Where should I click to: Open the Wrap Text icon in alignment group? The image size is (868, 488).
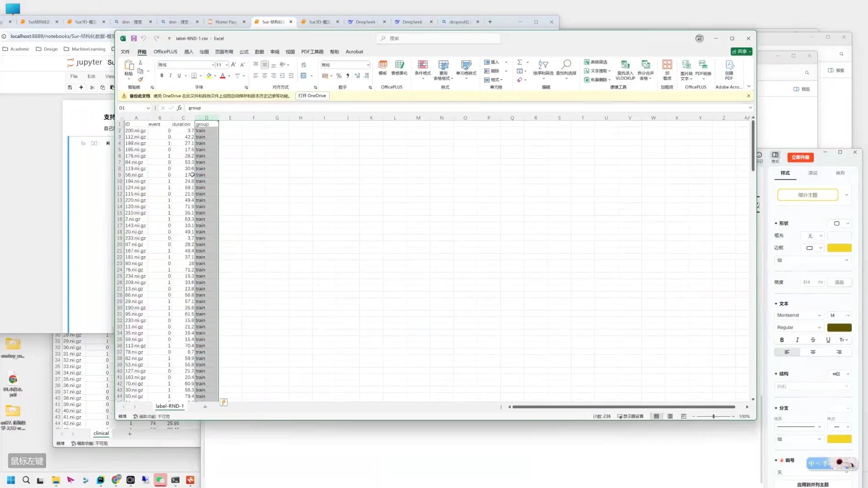click(x=304, y=65)
